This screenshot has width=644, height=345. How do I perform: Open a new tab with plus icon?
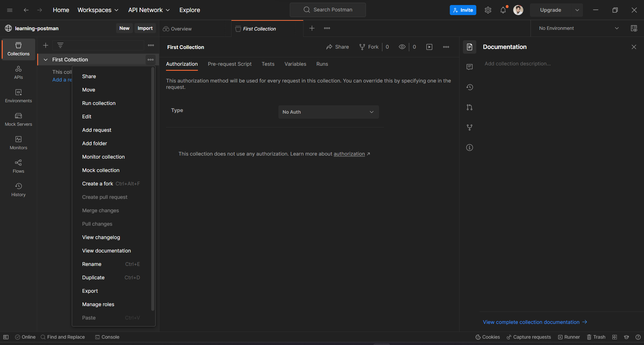(x=312, y=28)
